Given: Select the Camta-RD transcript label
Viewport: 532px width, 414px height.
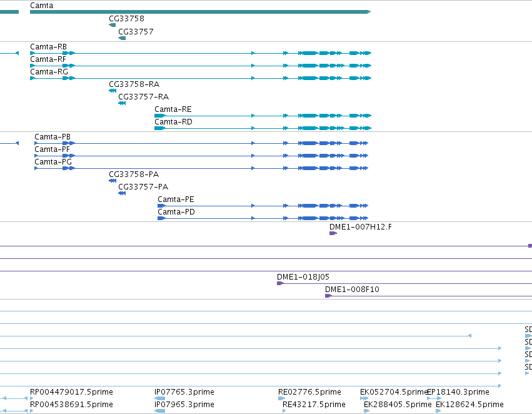Looking at the screenshot, I should [173, 122].
